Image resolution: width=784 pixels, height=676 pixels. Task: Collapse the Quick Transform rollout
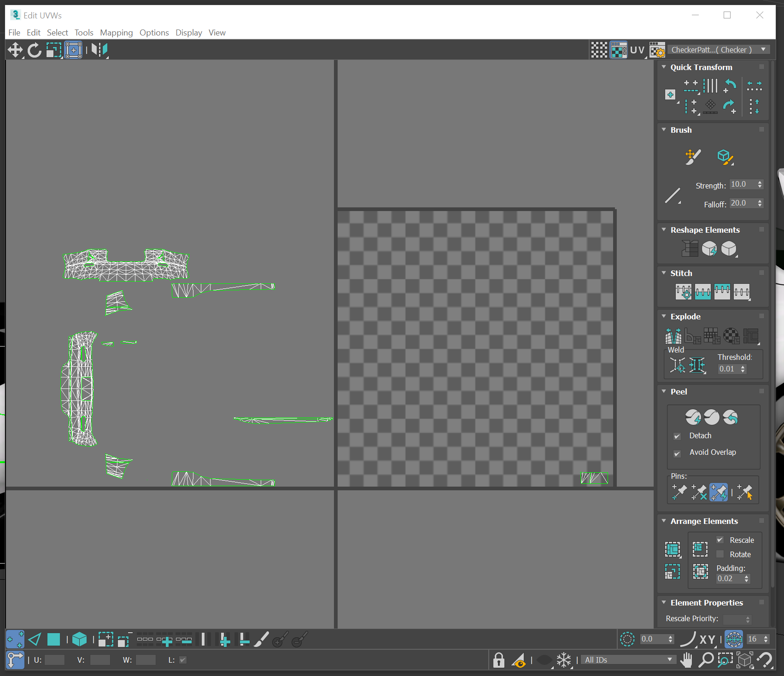[664, 67]
